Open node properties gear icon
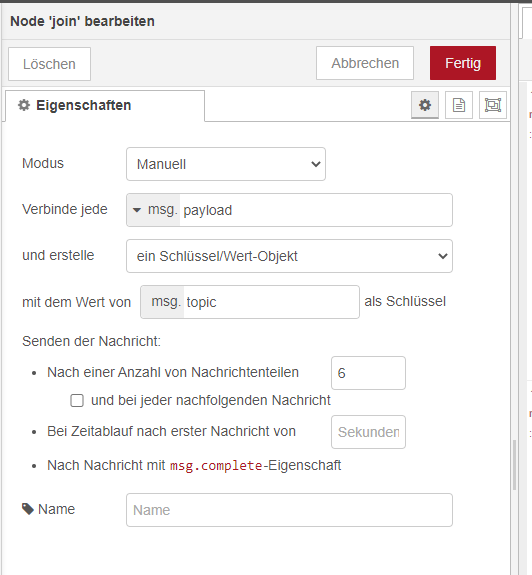The width and height of the screenshot is (532, 575). (x=425, y=105)
